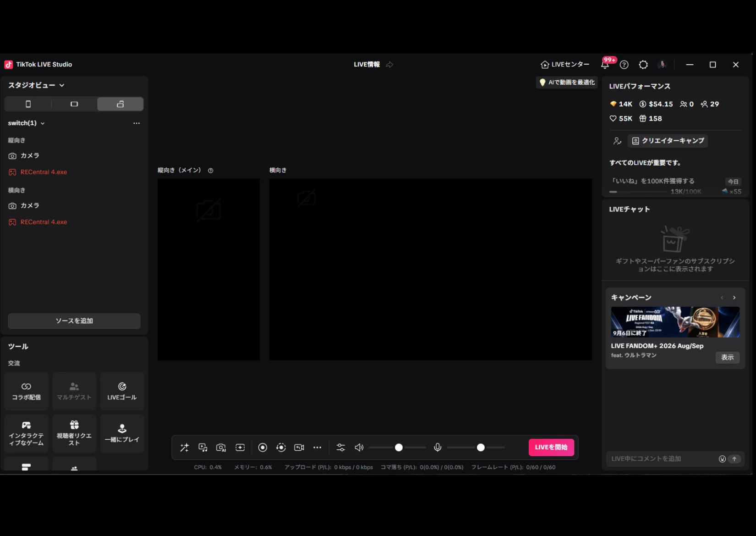Select RECentral 4.exe source under 横向き

click(74, 222)
